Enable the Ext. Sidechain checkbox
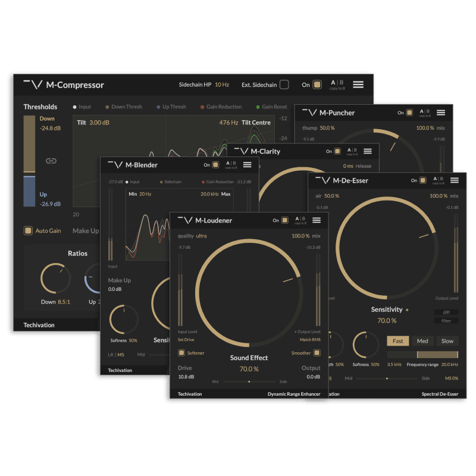The height and width of the screenshot is (476, 476). 284,84
